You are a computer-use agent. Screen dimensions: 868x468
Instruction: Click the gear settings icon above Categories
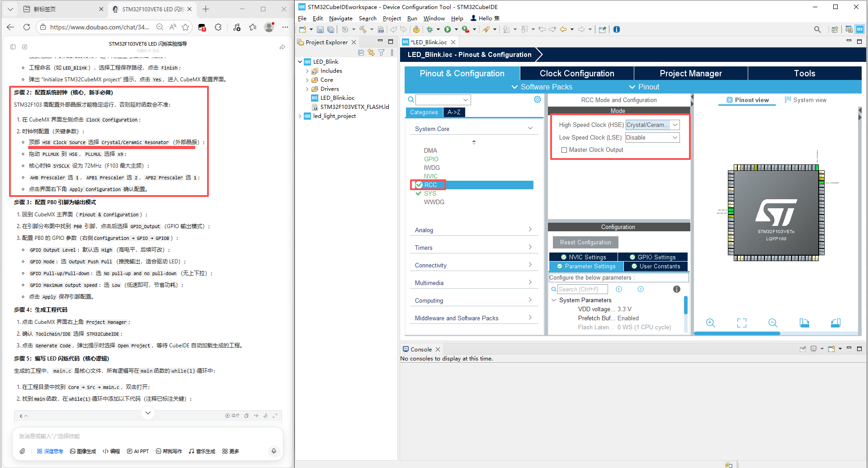538,99
